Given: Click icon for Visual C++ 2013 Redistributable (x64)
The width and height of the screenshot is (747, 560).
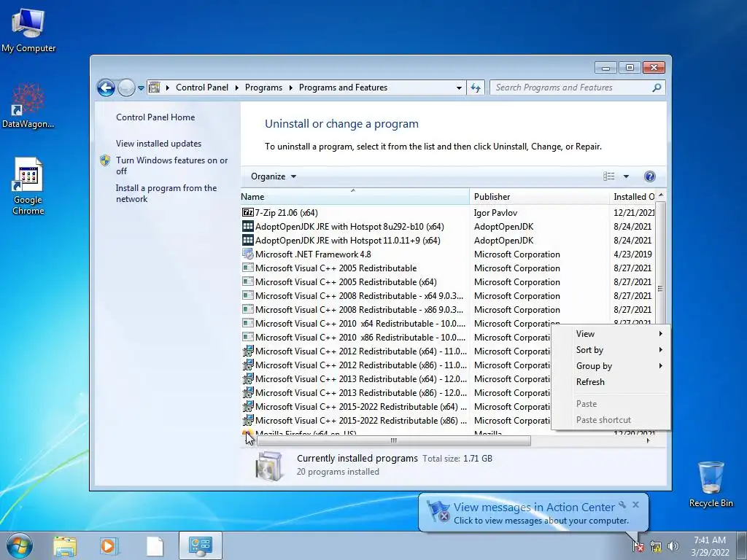Looking at the screenshot, I should click(248, 378).
